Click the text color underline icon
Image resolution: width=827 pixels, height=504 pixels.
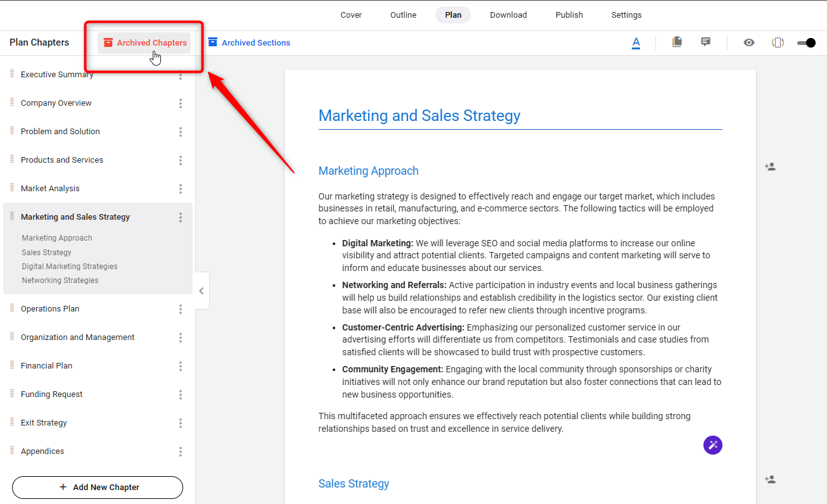(636, 43)
